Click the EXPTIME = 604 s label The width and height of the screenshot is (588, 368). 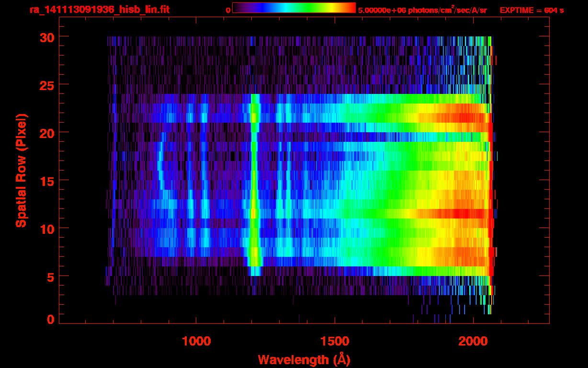tap(531, 10)
